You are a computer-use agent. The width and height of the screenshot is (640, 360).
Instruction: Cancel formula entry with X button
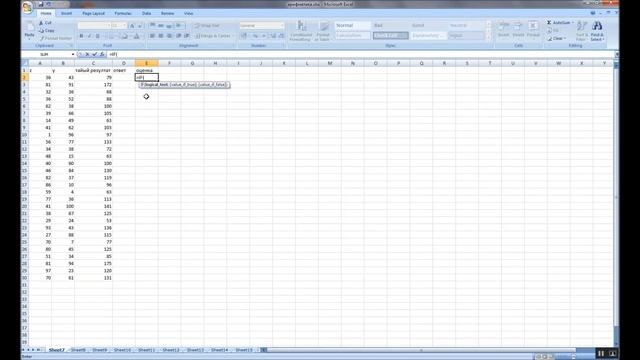pyautogui.click(x=87, y=54)
